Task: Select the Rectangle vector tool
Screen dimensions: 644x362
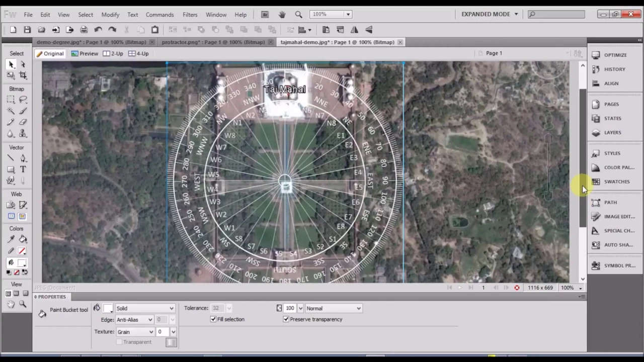Action: pos(11,169)
